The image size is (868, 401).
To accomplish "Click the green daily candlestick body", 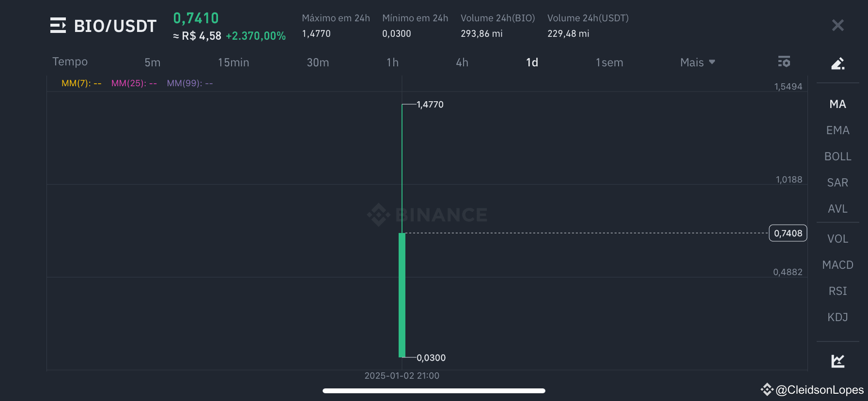I will [x=402, y=295].
